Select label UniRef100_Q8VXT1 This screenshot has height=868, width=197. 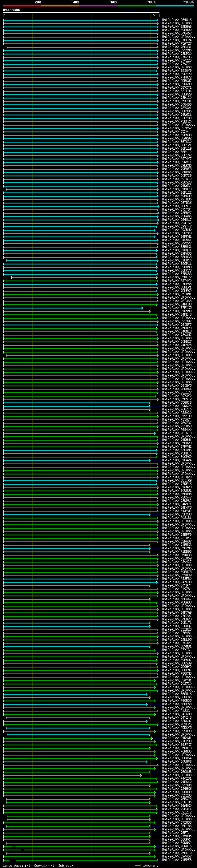(177, 88)
